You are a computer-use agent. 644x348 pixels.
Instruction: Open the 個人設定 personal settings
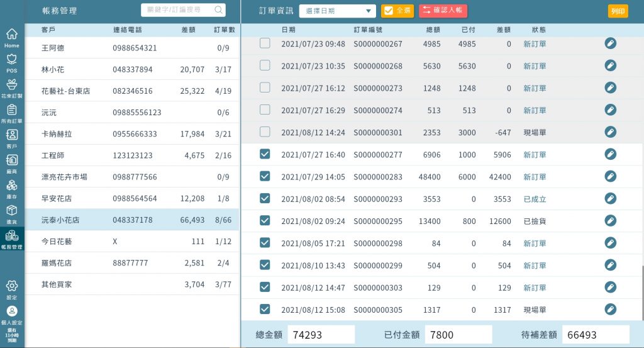pos(12,315)
